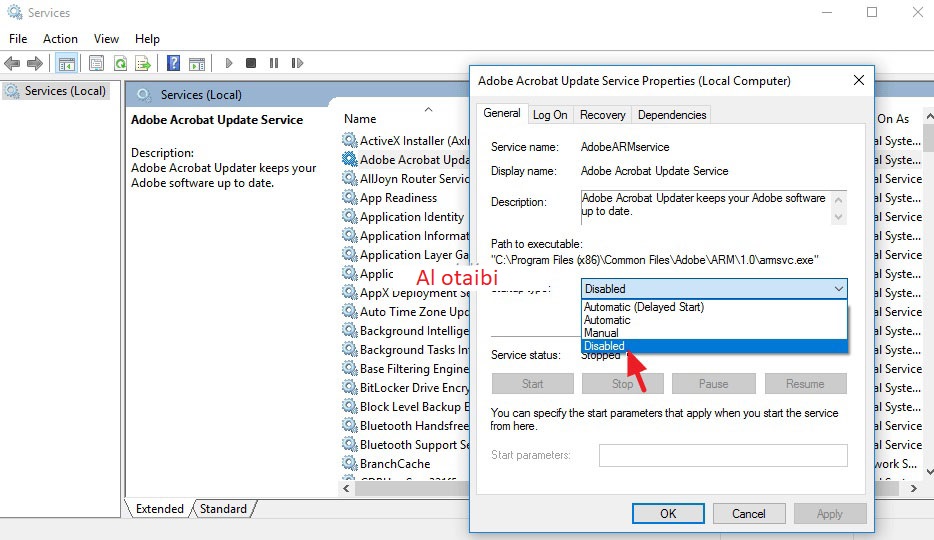Image resolution: width=934 pixels, height=540 pixels.
Task: Open the View menu
Action: 106,39
